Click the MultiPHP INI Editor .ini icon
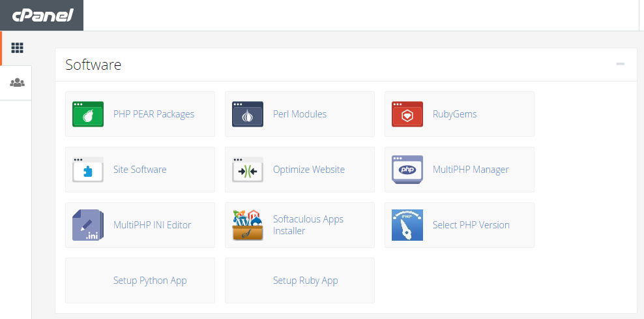The width and height of the screenshot is (644, 319). [x=88, y=225]
